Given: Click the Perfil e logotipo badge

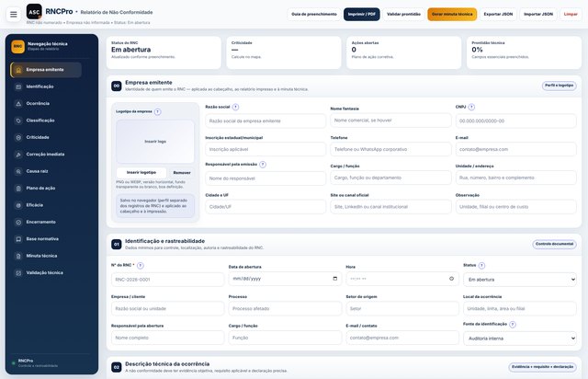Looking at the screenshot, I should 560,86.
